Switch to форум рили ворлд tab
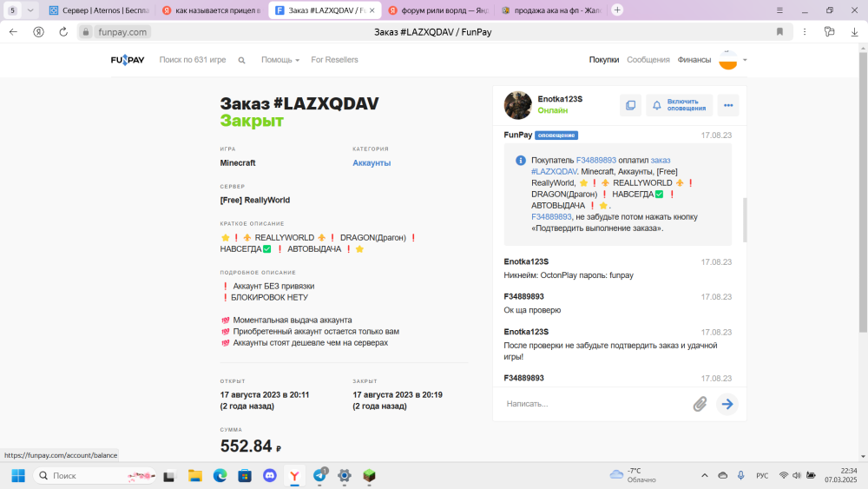Screen dimensions: 868x489 [x=437, y=10]
